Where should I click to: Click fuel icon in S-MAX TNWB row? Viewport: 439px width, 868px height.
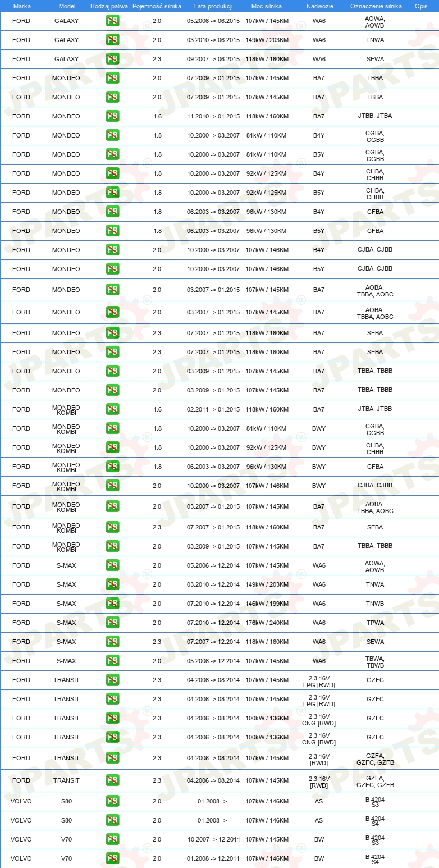tap(113, 604)
